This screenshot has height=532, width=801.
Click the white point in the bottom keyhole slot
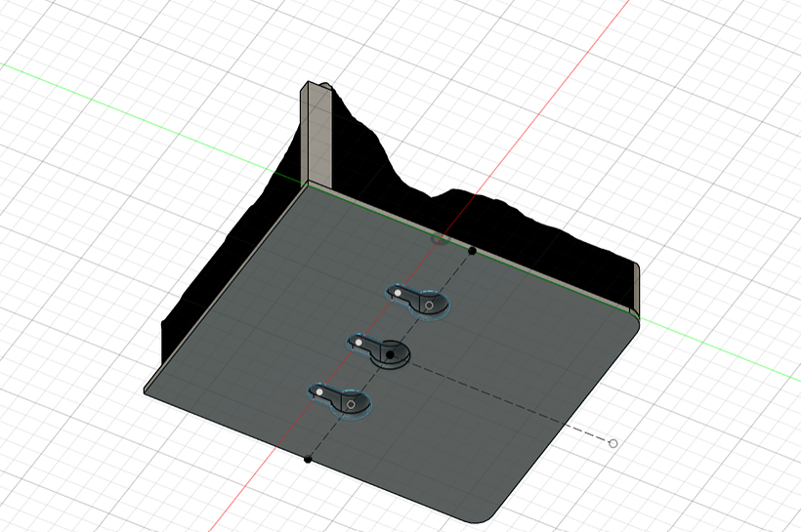319,391
